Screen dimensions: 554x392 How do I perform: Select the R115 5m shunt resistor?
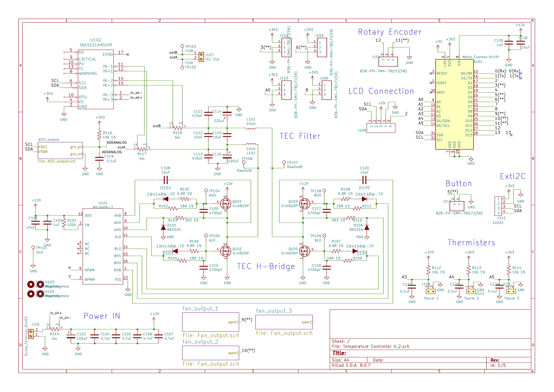55,329
